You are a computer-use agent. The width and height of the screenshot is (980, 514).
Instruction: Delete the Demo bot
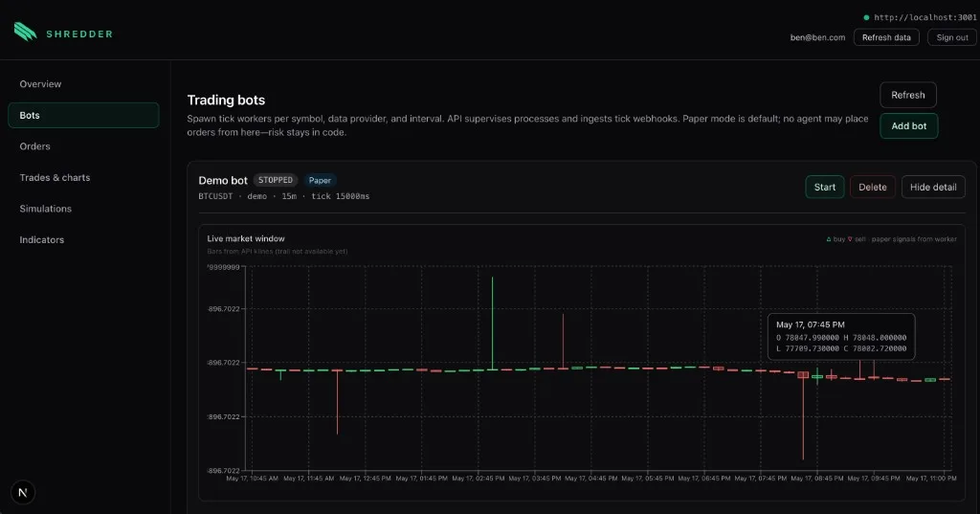(873, 187)
